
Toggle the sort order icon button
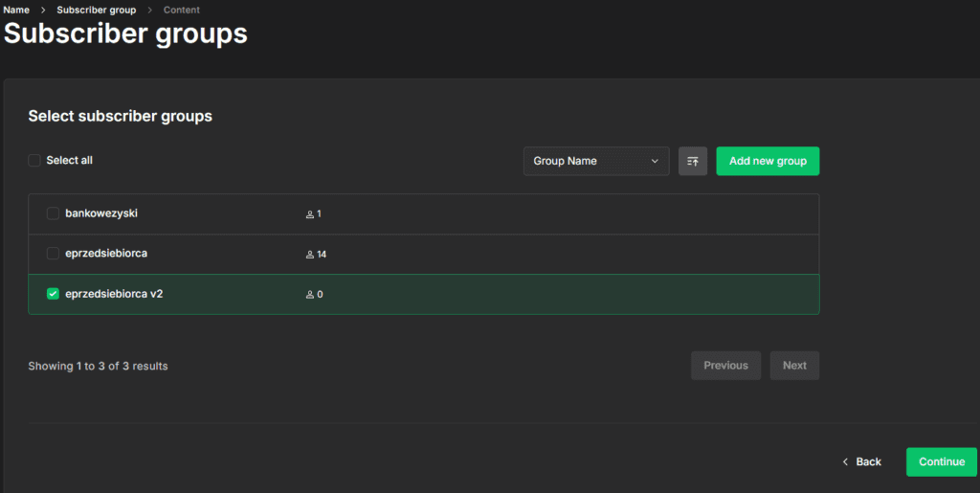tap(693, 161)
